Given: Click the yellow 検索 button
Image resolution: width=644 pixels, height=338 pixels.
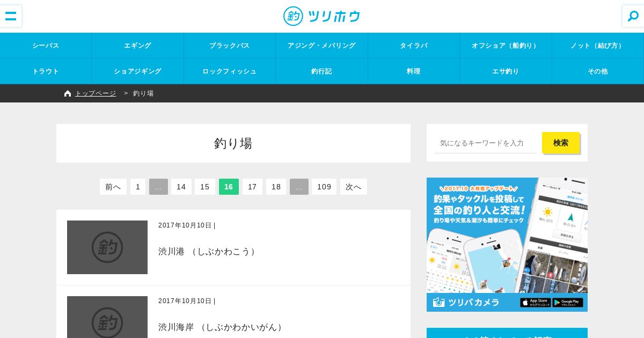Looking at the screenshot, I should coord(561,143).
